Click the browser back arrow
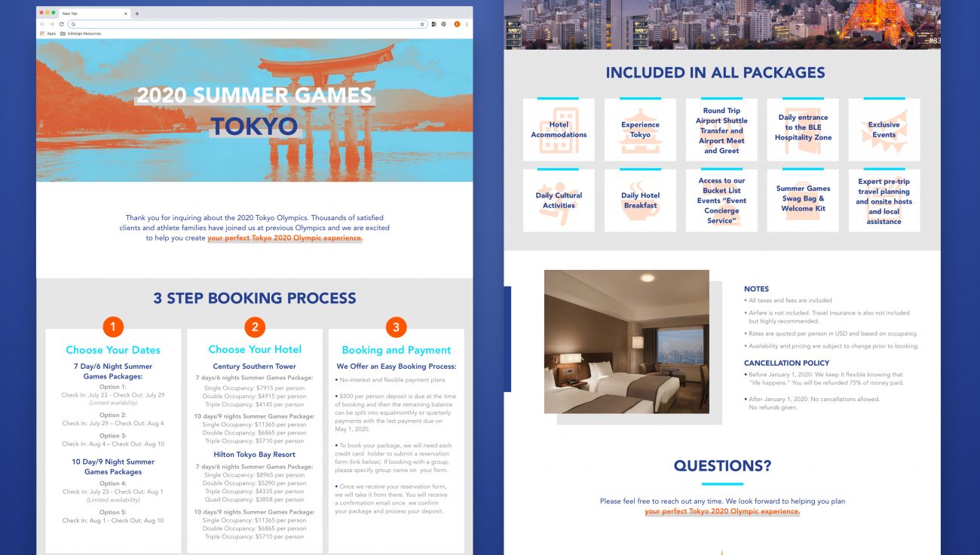The width and height of the screenshot is (980, 555). pos(43,24)
